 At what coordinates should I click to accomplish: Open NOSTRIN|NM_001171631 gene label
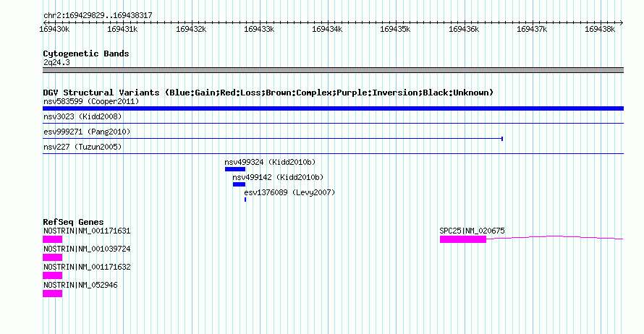tap(87, 231)
